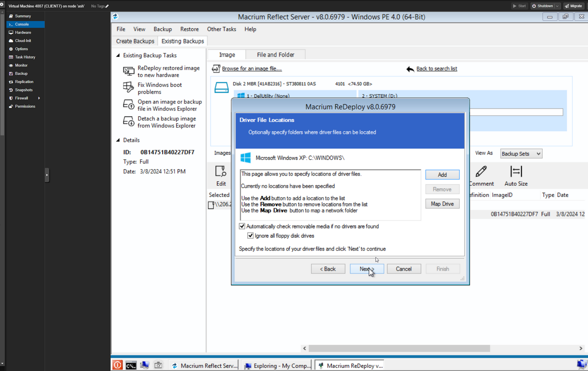Click the Summary icon in Proxmox sidebar
Screen dimensions: 588x371
[11, 16]
